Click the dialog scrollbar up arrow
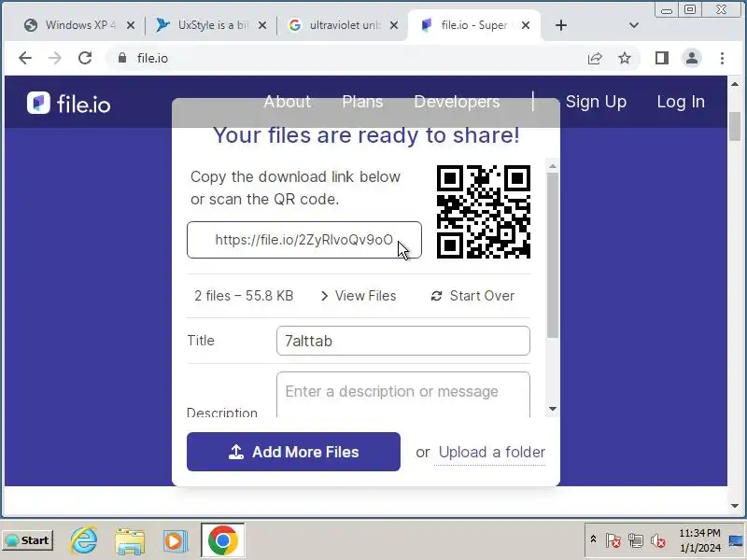Screen dimensions: 747x560 pos(553,166)
